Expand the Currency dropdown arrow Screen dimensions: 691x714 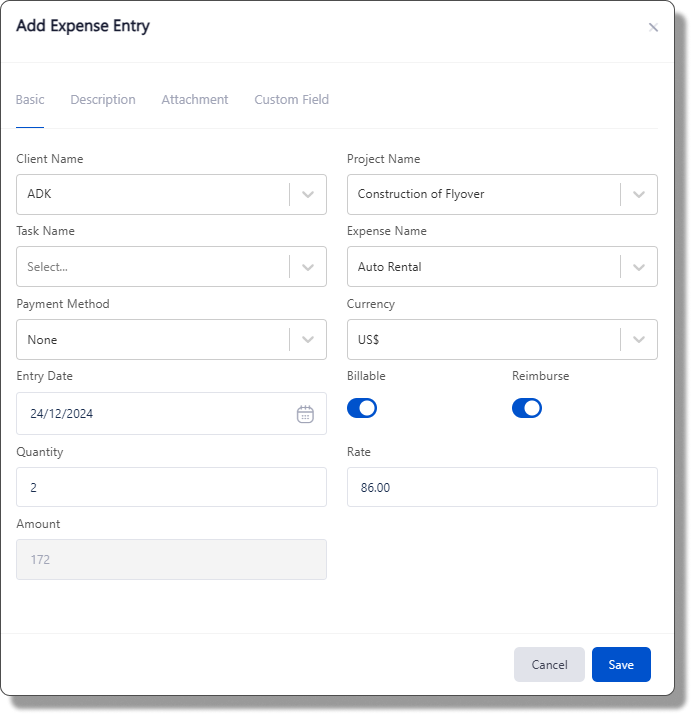pyautogui.click(x=639, y=340)
